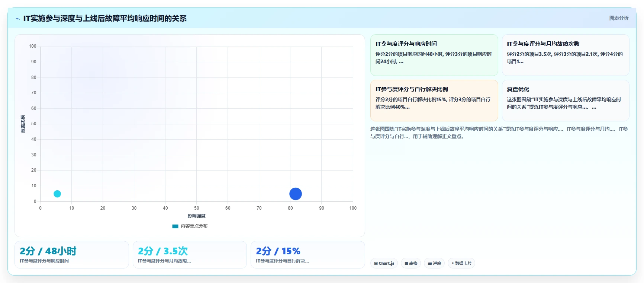Click the text 评分2分的项目响应时间48小时
This screenshot has width=644, height=283.
pyautogui.click(x=409, y=54)
